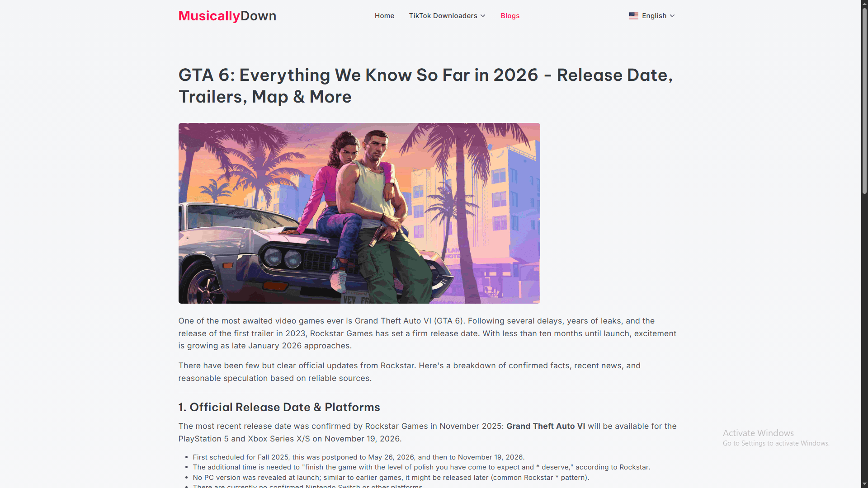Click the bullet about No PC version

pyautogui.click(x=391, y=478)
